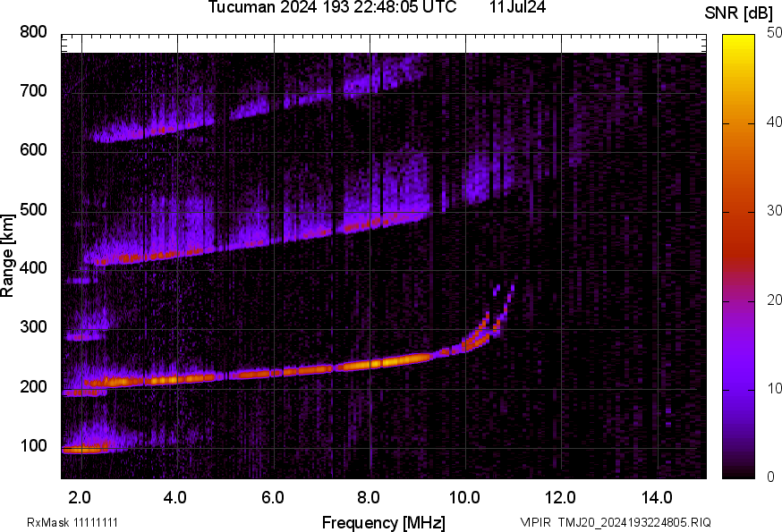
Task: Click the purple colorbar region at 10 dB
Action: coord(739,389)
